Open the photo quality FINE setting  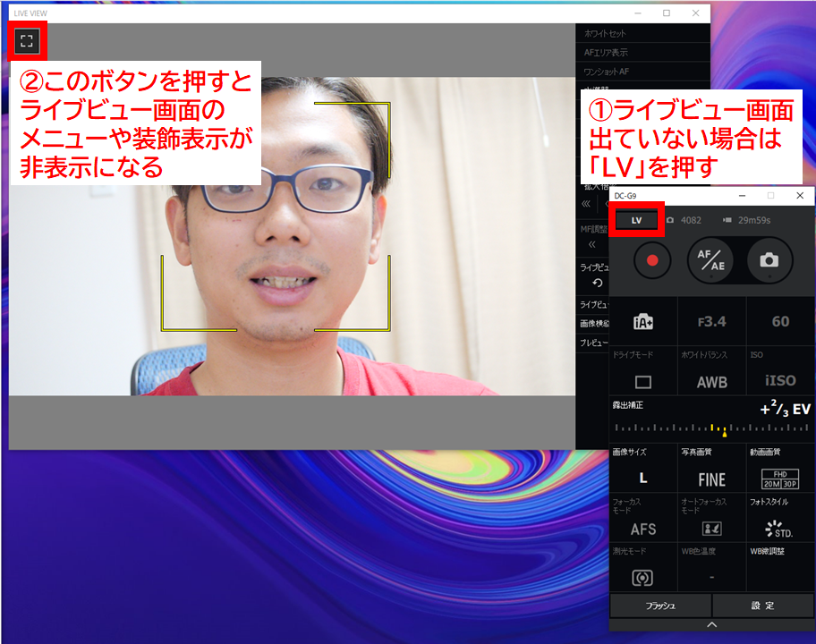coord(712,479)
